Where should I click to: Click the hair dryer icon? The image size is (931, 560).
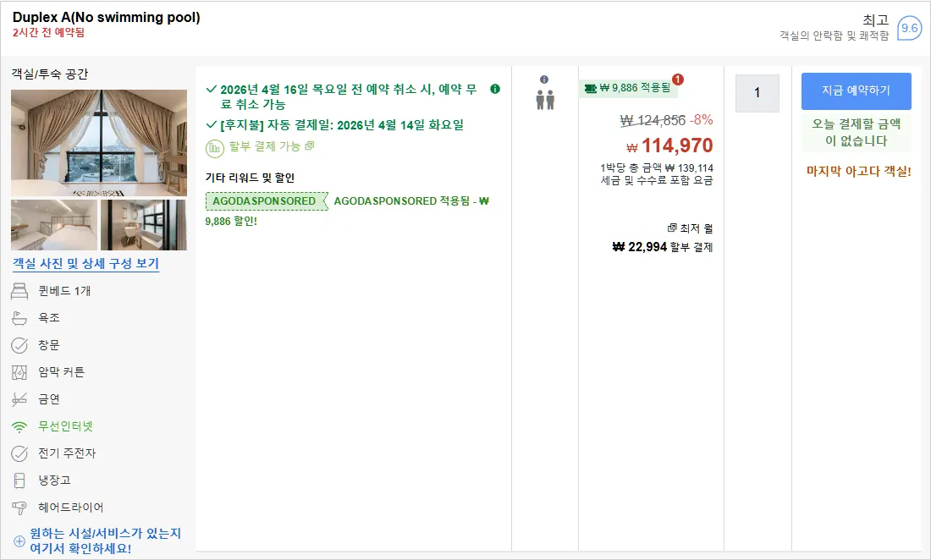(19, 508)
